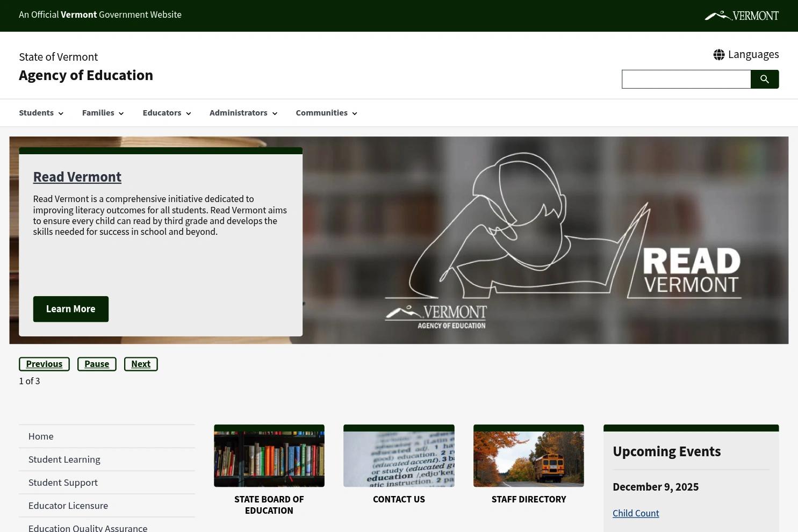The width and height of the screenshot is (798, 532).
Task: Advance to Next slide
Action: click(x=141, y=364)
